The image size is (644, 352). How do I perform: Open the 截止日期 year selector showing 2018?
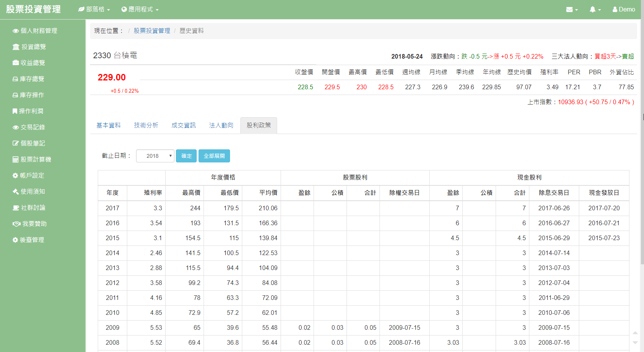tap(155, 156)
